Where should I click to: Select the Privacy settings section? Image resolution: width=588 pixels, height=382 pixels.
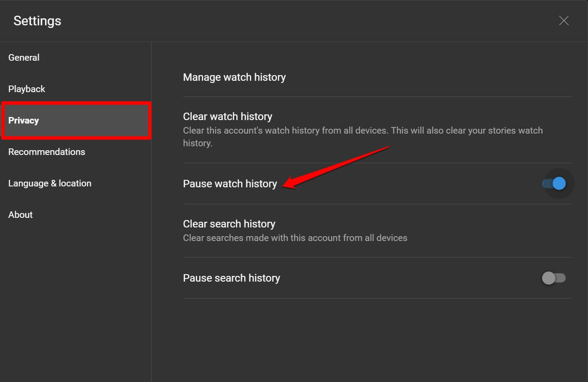click(x=24, y=120)
